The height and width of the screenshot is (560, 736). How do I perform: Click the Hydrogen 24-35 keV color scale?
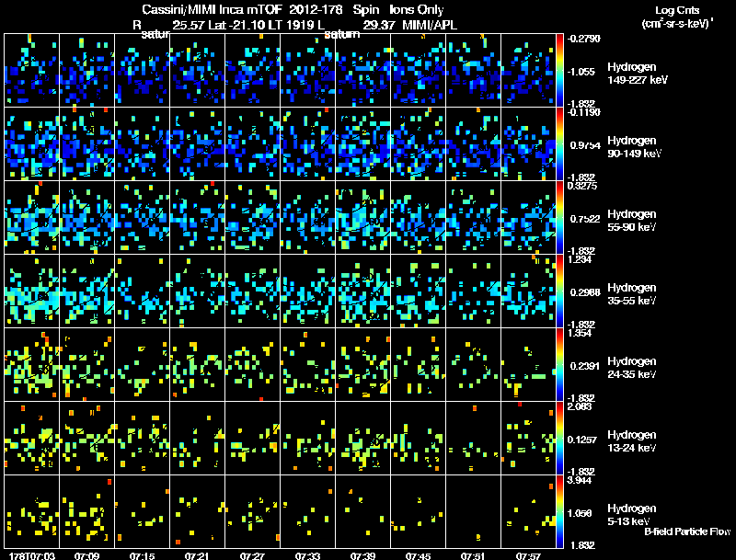click(x=559, y=364)
